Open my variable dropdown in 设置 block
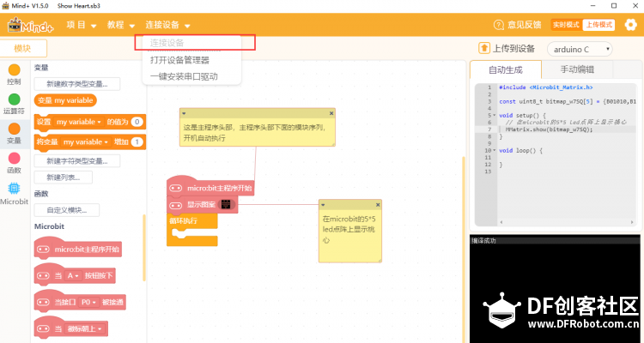Viewport: 644px width, 343px height. [x=78, y=123]
